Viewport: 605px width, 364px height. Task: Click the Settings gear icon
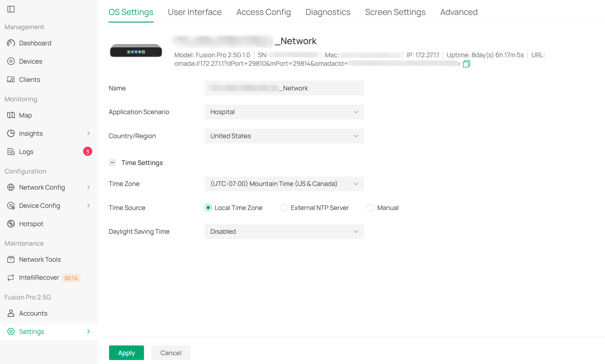(11, 331)
